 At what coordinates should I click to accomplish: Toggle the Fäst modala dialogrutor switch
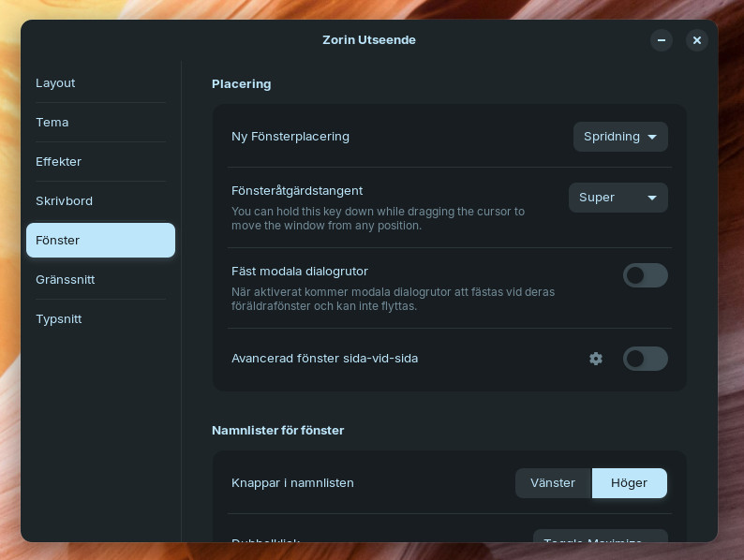tap(645, 275)
